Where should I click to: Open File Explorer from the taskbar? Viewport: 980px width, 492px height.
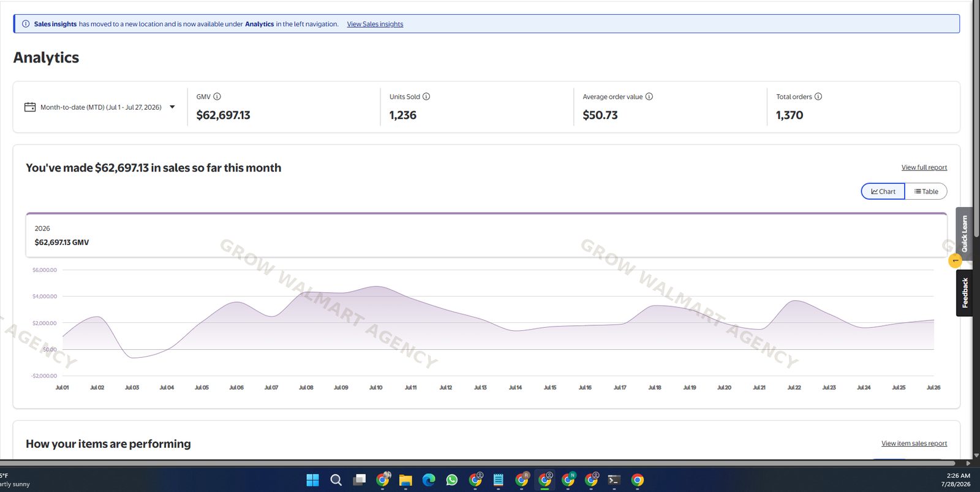(405, 480)
